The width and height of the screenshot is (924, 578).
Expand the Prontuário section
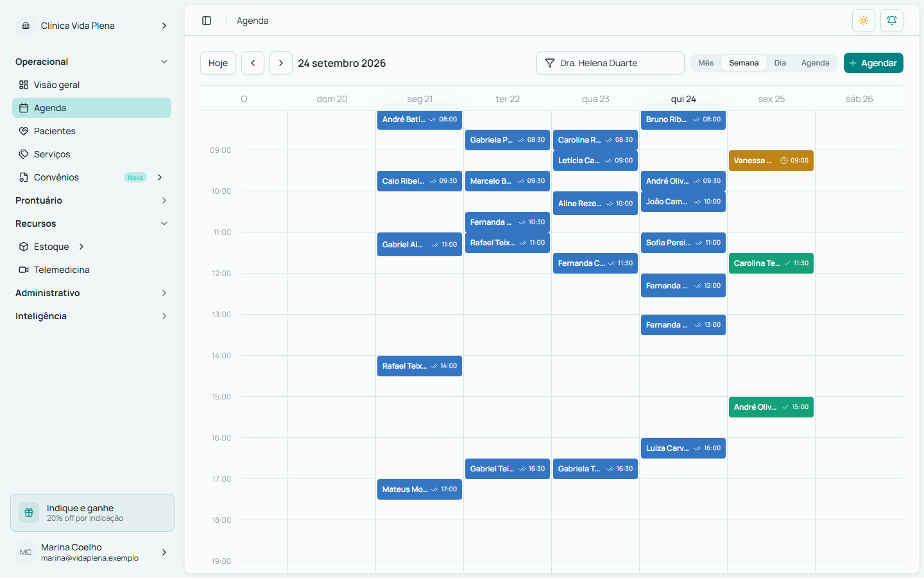[x=164, y=200]
